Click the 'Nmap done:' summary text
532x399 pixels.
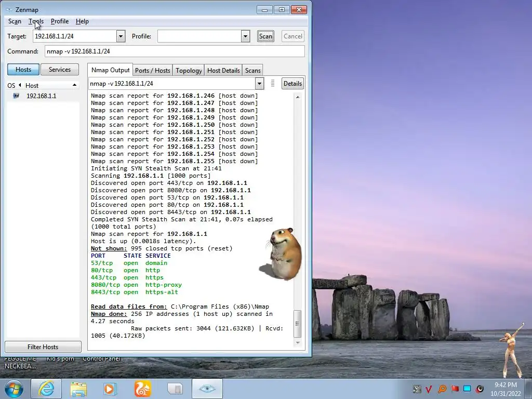pyautogui.click(x=109, y=314)
